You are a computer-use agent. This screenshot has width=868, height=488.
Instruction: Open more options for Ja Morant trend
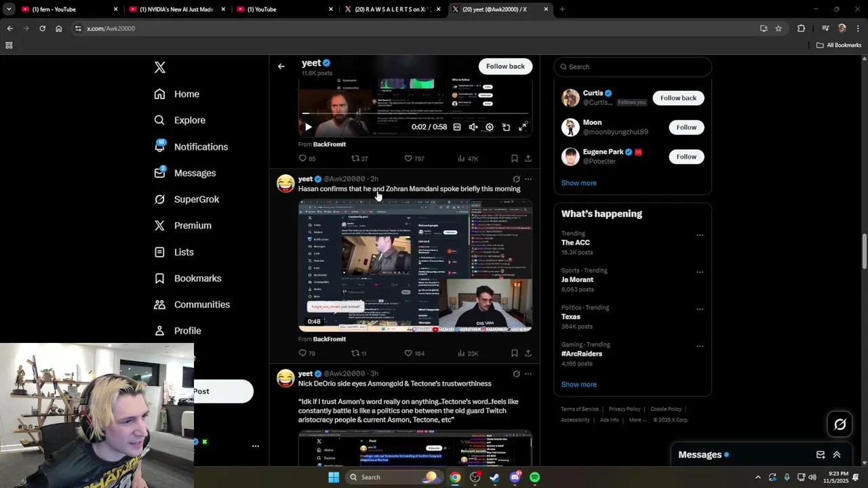tap(700, 272)
